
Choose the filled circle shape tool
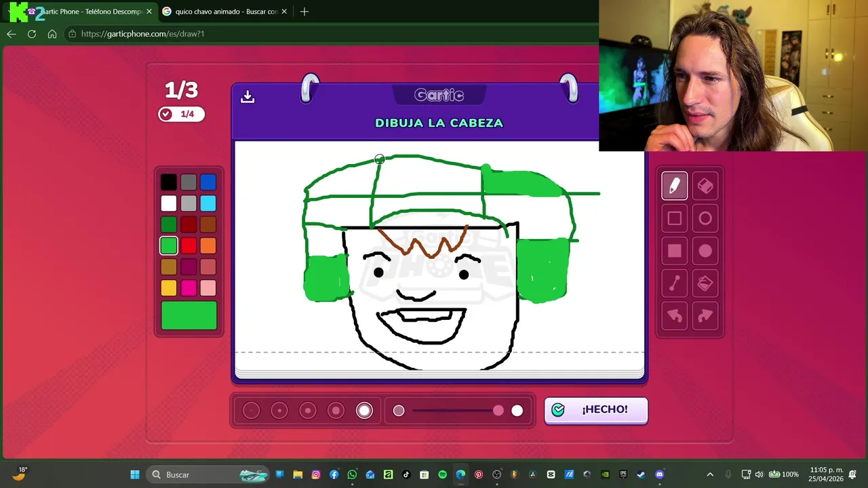tap(705, 251)
